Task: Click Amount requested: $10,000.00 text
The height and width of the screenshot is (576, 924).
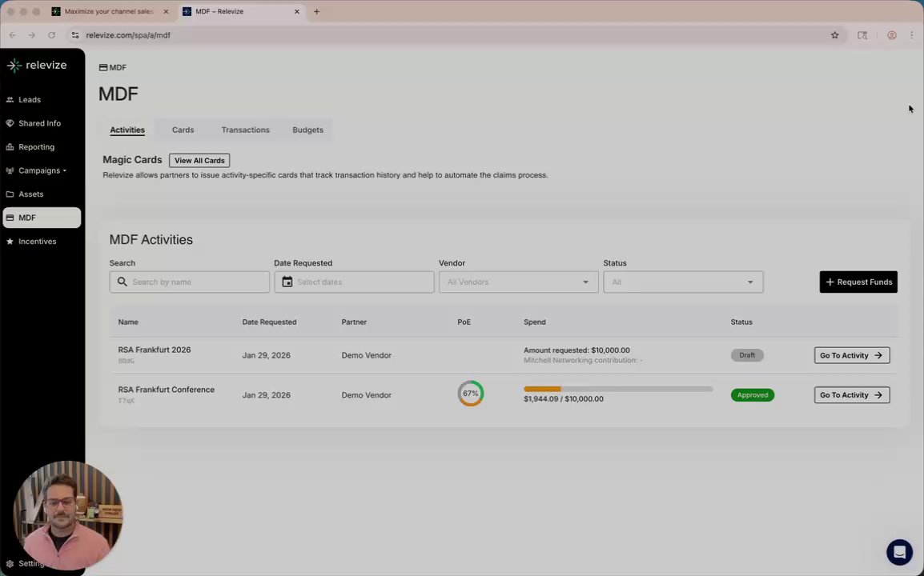Action: tap(577, 350)
